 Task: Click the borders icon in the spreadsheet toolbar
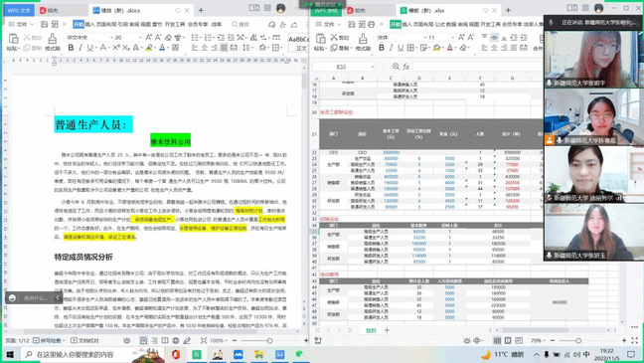(410, 48)
